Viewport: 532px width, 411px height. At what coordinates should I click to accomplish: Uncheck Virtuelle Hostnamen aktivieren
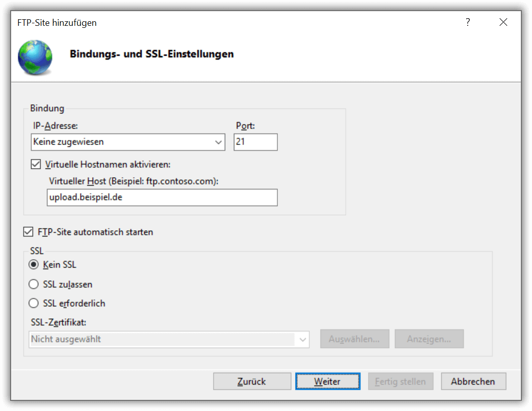[35, 165]
